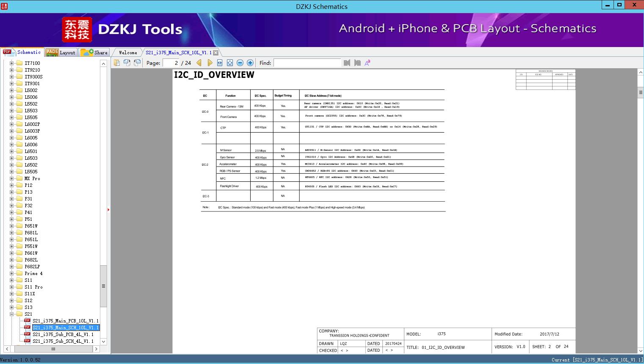
Task: Click the find next icon
Action: (x=357, y=63)
